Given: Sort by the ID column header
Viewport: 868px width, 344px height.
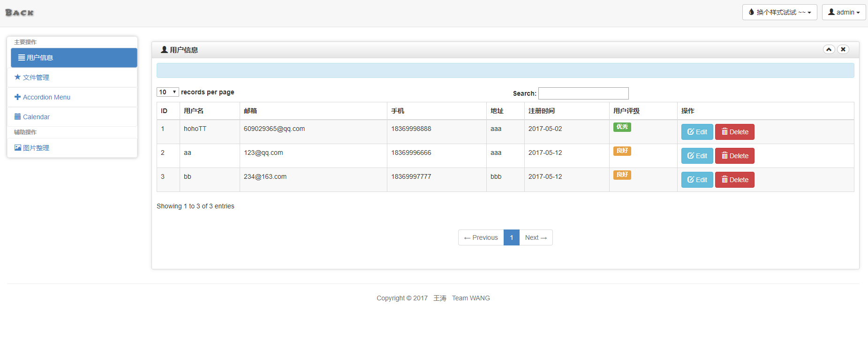Looking at the screenshot, I should pos(168,111).
